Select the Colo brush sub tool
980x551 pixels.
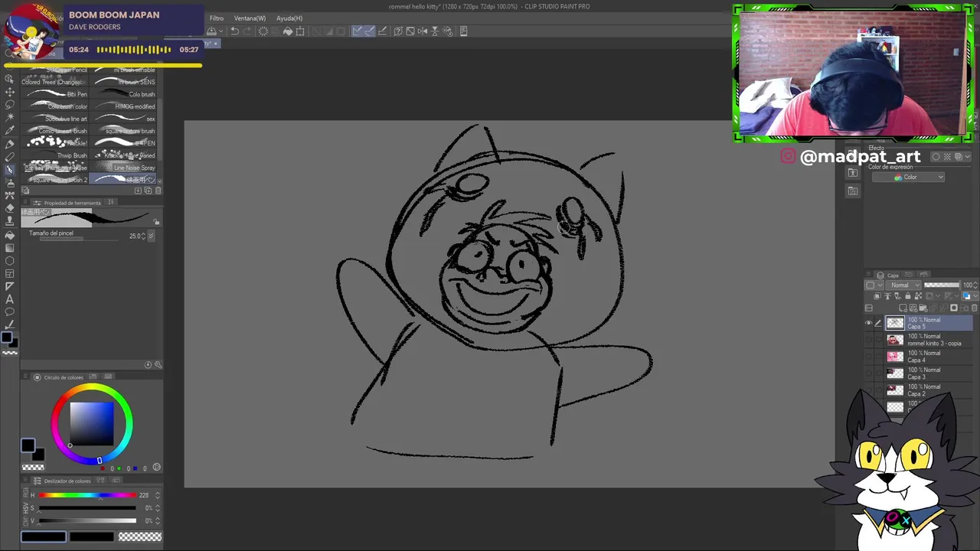tap(123, 94)
